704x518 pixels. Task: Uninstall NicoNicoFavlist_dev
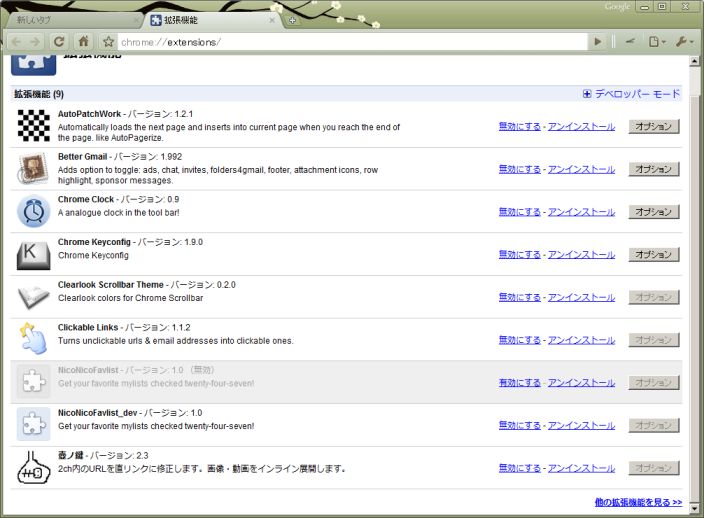581,425
